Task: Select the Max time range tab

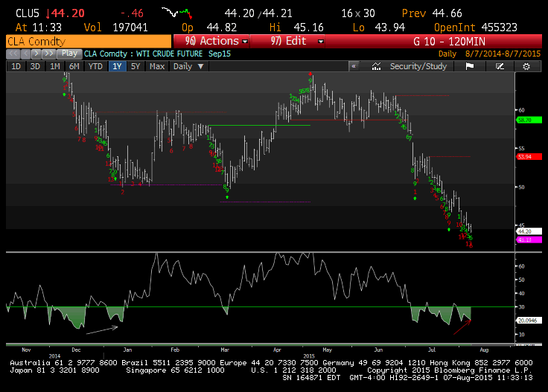Action: click(157, 66)
